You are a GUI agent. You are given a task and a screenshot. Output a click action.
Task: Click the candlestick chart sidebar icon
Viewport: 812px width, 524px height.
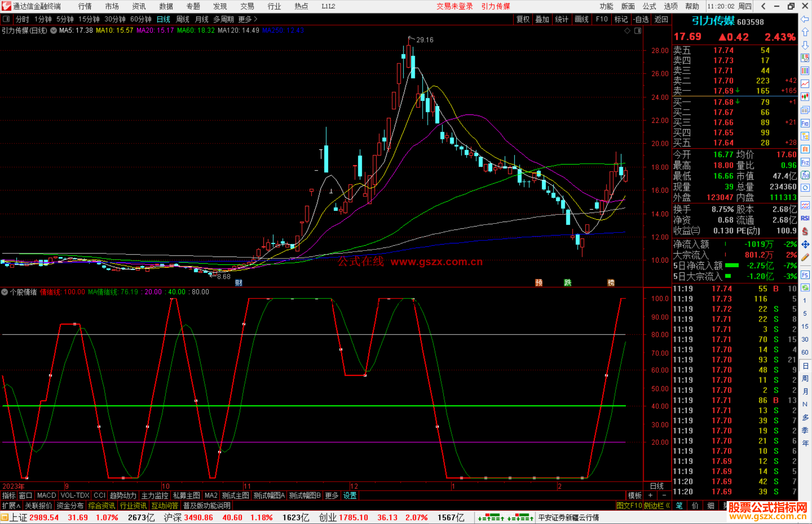tap(805, 97)
